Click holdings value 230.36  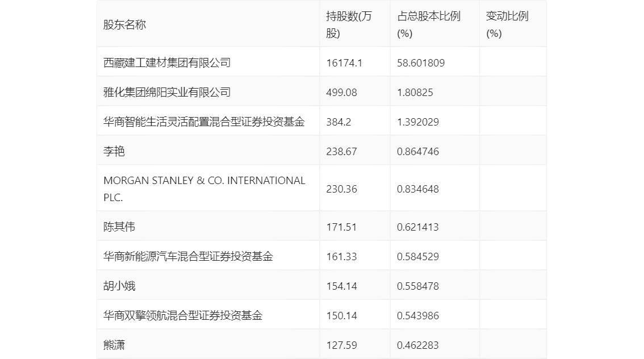coord(341,189)
